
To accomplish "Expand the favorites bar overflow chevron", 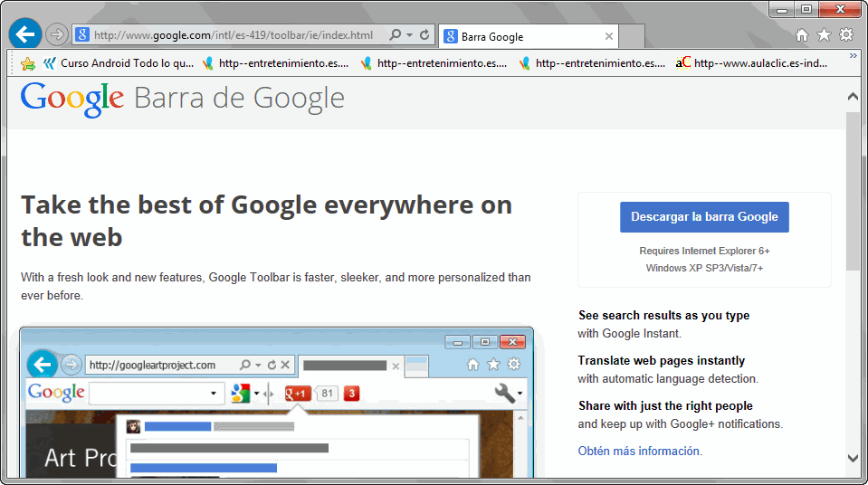I will [x=853, y=56].
